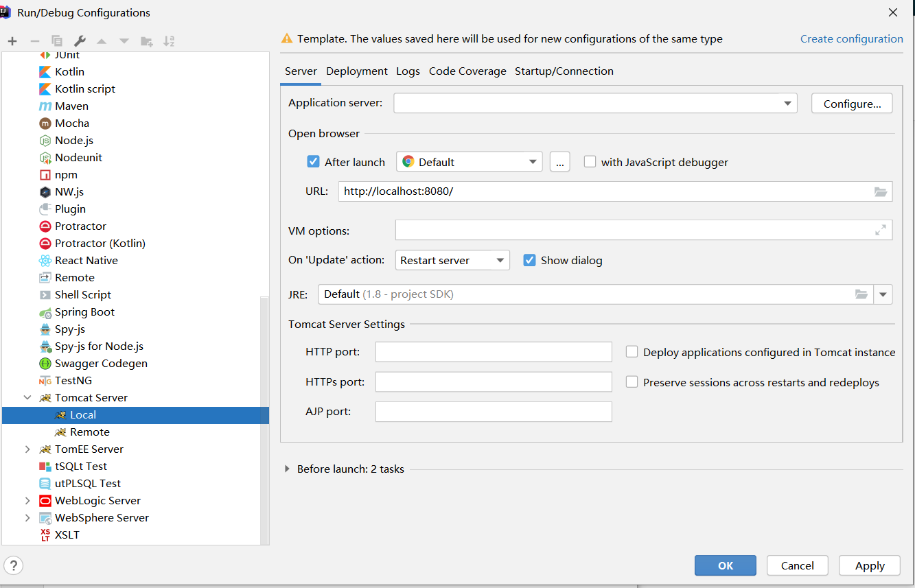Viewport: 915px width, 588px height.
Task: Switch to the Server tab
Action: pos(301,71)
